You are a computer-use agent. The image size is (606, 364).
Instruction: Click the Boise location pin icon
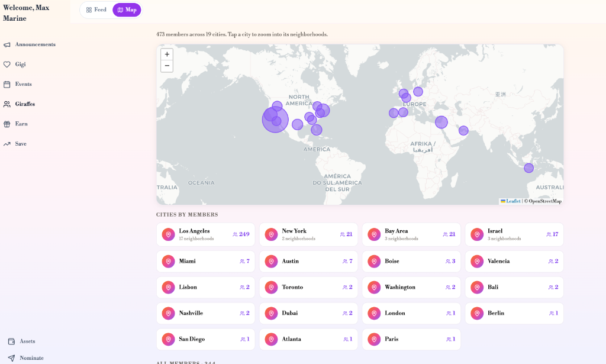[374, 262]
